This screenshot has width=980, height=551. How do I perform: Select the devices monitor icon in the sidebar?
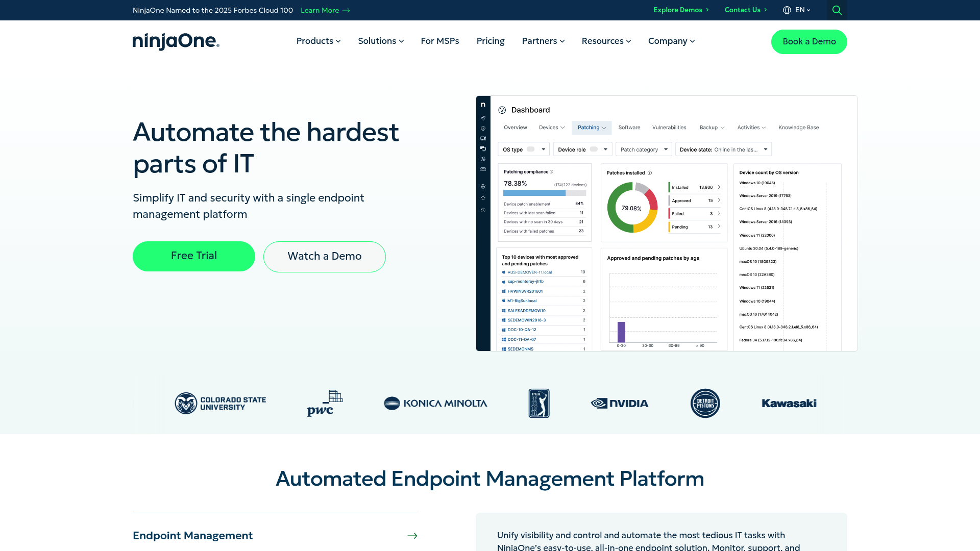[483, 138]
